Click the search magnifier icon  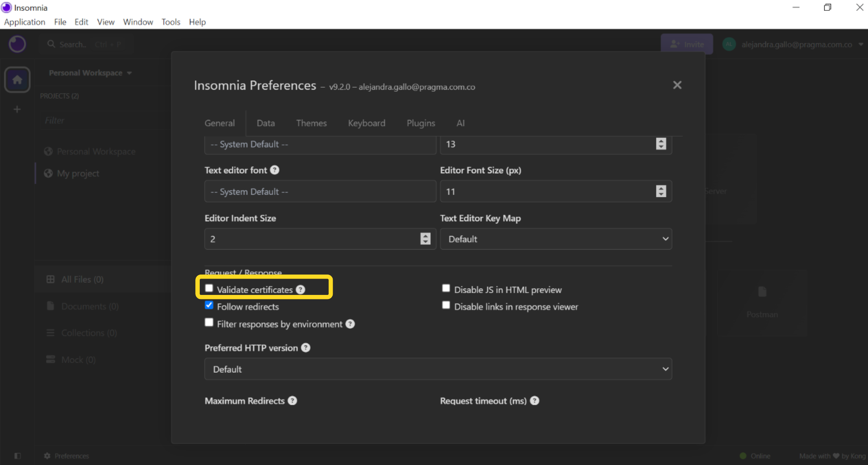51,44
